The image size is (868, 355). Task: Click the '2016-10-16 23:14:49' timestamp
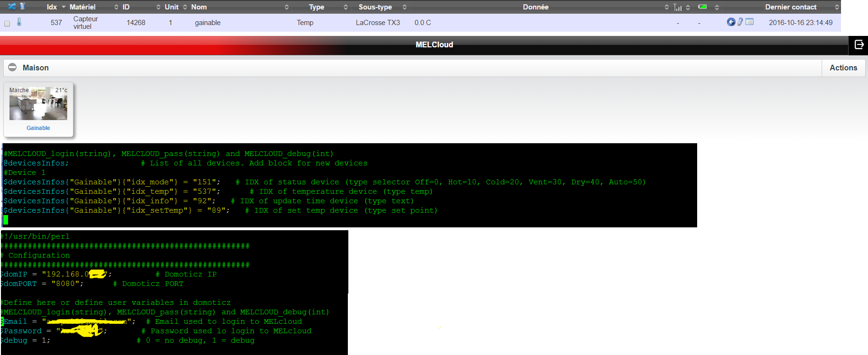click(801, 23)
